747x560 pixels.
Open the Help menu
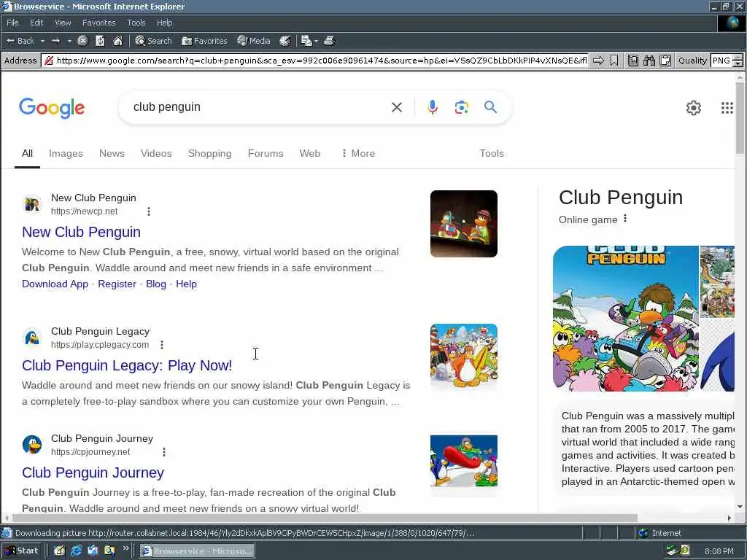pyautogui.click(x=164, y=23)
